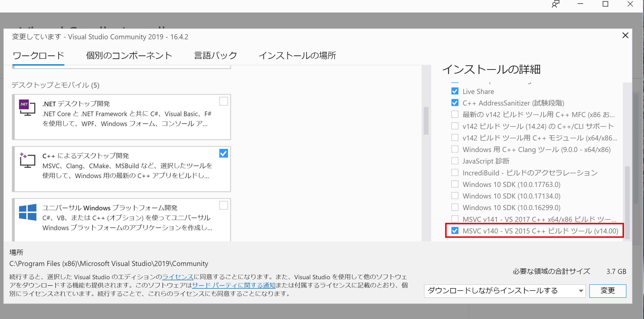Open the 言語パック tab
Viewport: 644px width, 319px height.
[x=215, y=55]
